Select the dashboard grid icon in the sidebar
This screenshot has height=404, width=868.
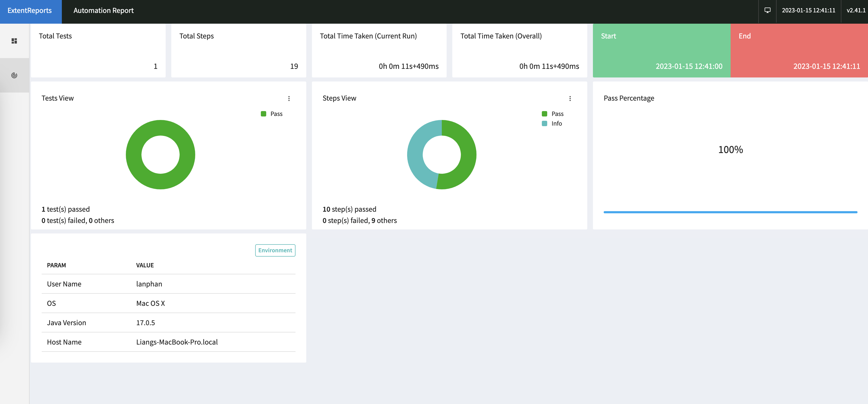14,40
